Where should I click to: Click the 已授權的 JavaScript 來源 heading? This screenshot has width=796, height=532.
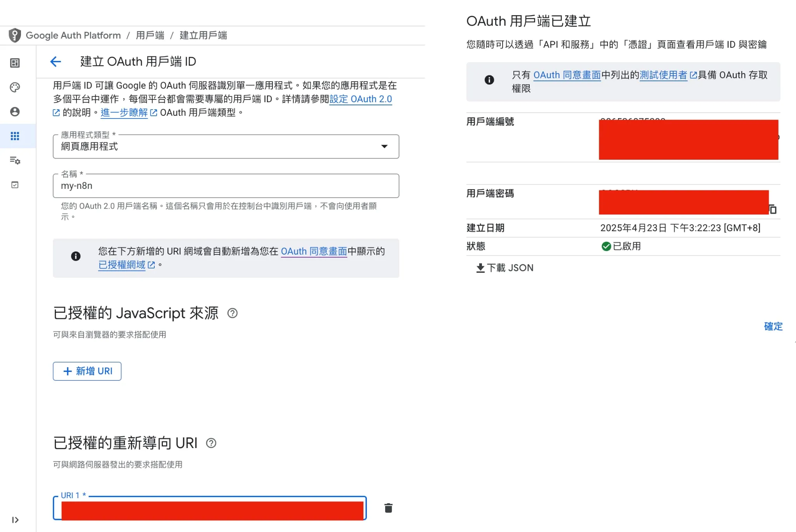pos(136,313)
